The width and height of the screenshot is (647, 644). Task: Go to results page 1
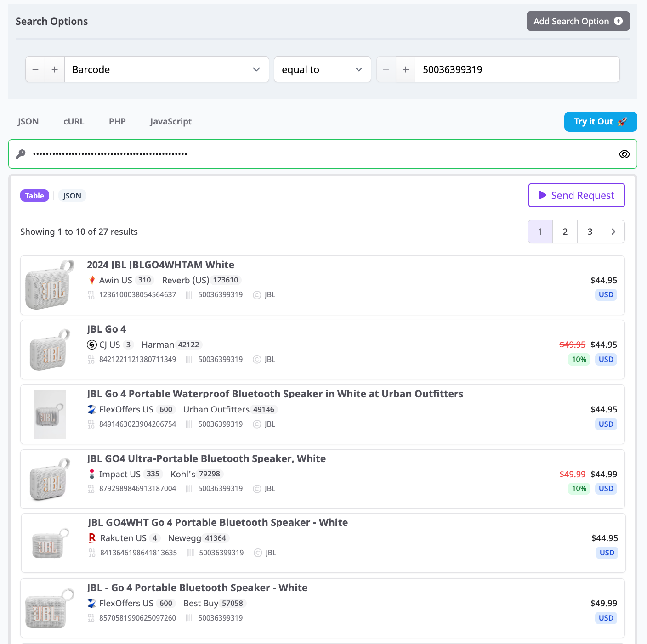click(x=540, y=232)
